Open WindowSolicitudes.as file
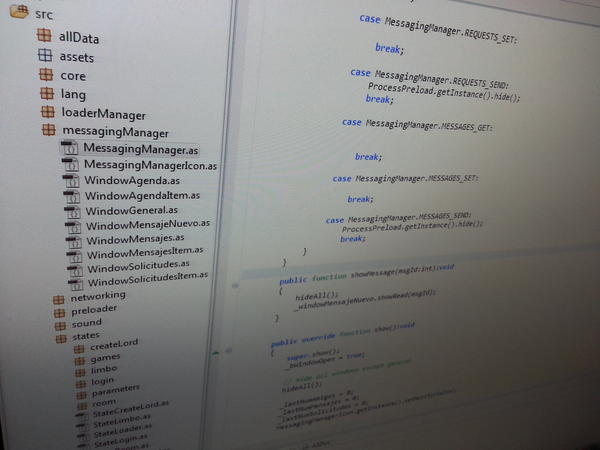The image size is (600, 450). coord(139,267)
